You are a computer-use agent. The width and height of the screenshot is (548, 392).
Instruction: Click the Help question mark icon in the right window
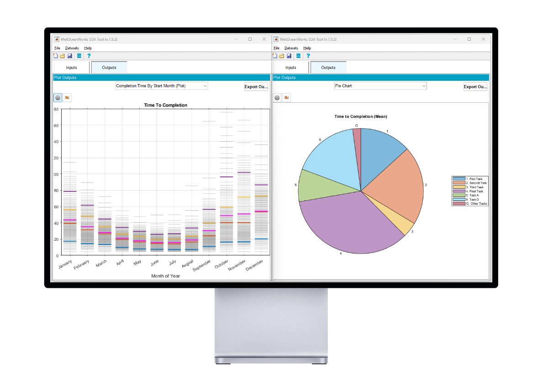click(x=308, y=56)
